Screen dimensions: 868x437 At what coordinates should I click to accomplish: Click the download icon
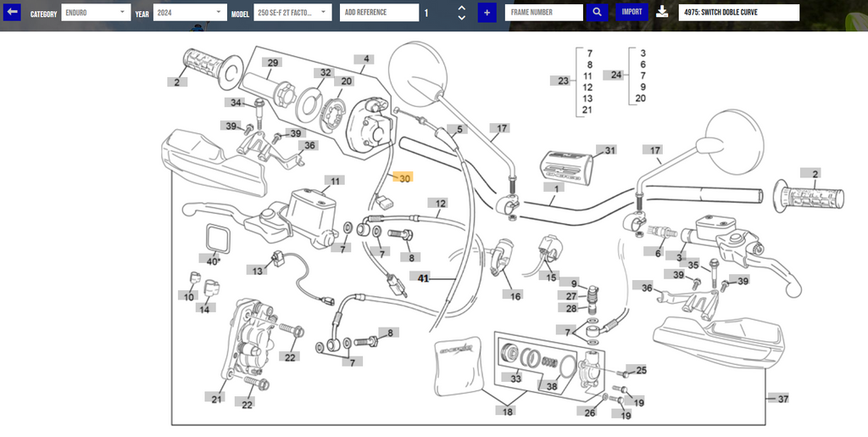662,13
